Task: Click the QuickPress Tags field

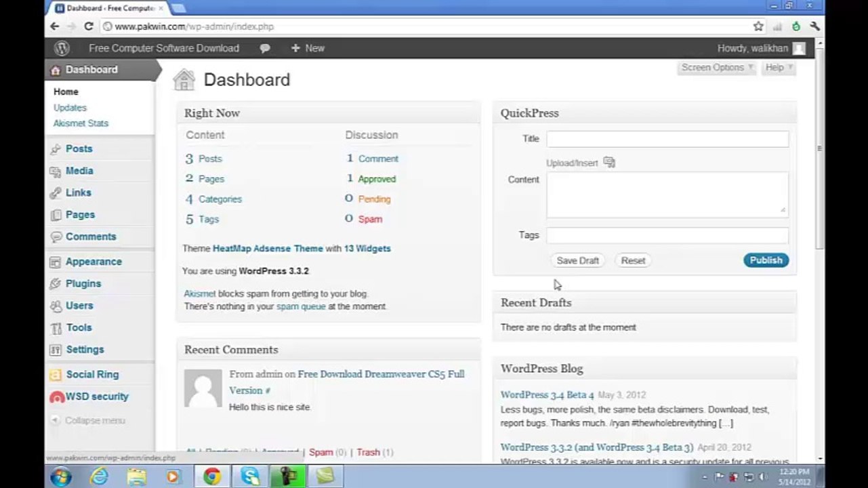Action: 667,235
